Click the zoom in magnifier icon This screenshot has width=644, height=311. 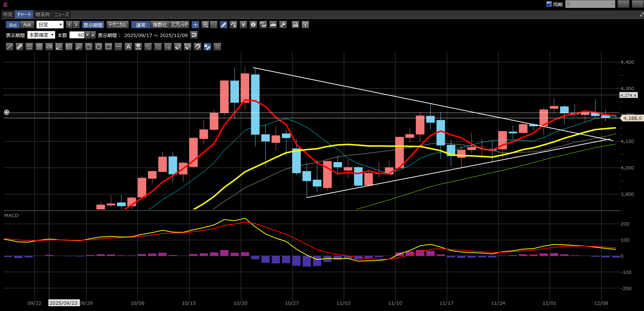click(205, 25)
